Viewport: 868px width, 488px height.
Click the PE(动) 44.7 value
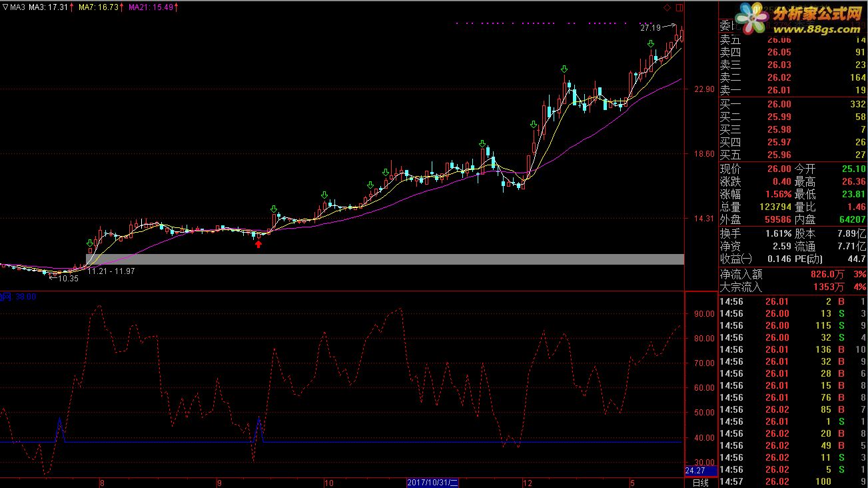(x=857, y=259)
